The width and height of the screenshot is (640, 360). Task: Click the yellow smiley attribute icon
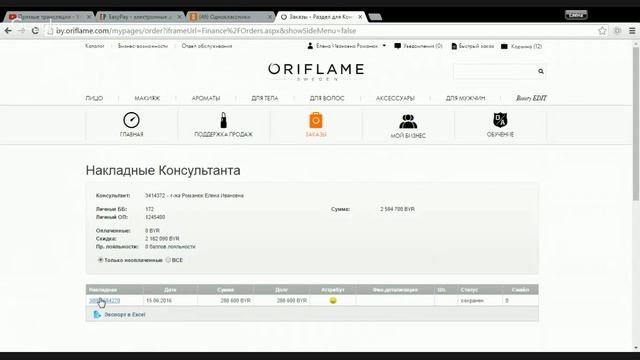pyautogui.click(x=333, y=300)
